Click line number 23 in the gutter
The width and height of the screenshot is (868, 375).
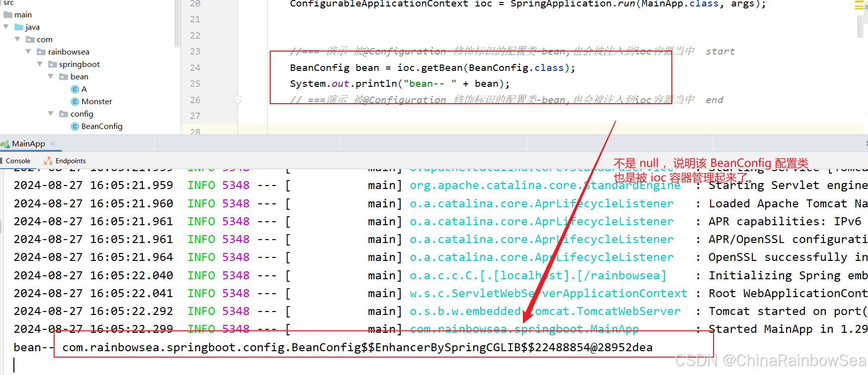coord(195,51)
